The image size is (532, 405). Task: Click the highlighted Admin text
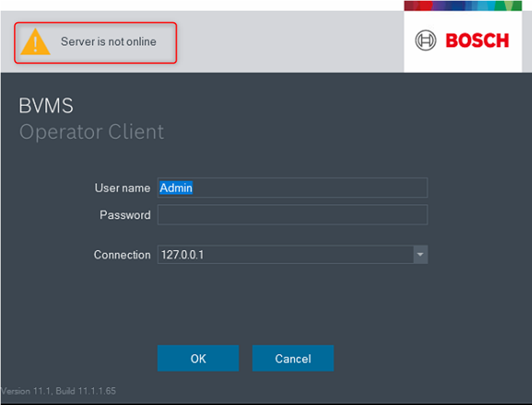click(176, 188)
